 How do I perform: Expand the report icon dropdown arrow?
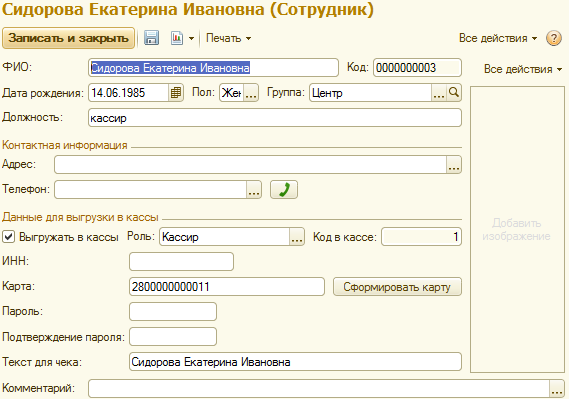point(191,38)
